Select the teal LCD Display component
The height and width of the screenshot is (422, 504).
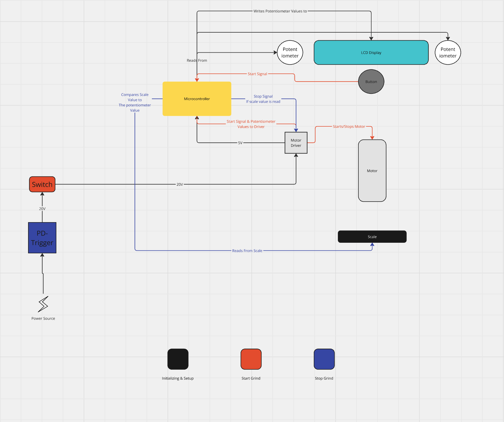coord(371,52)
